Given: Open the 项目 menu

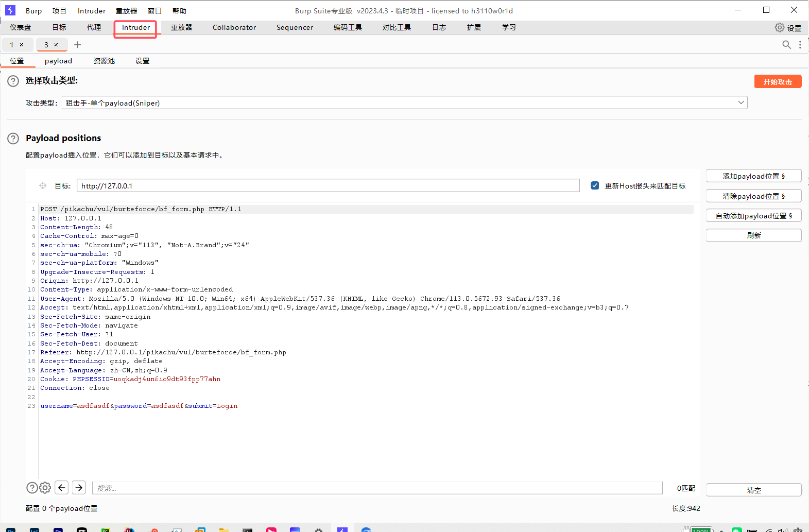Looking at the screenshot, I should (x=59, y=11).
